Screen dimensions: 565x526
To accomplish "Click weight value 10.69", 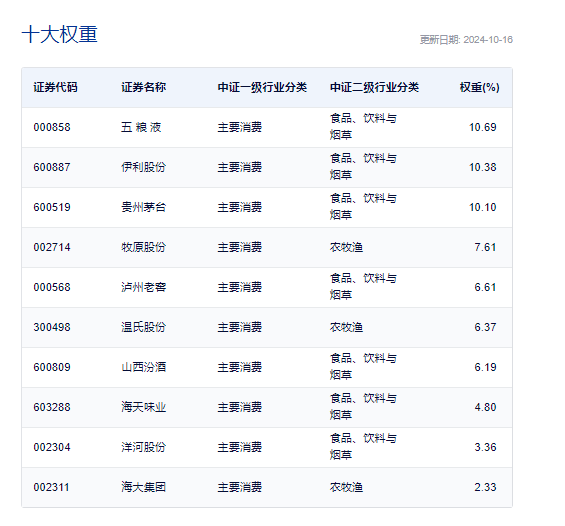I will click(483, 127).
